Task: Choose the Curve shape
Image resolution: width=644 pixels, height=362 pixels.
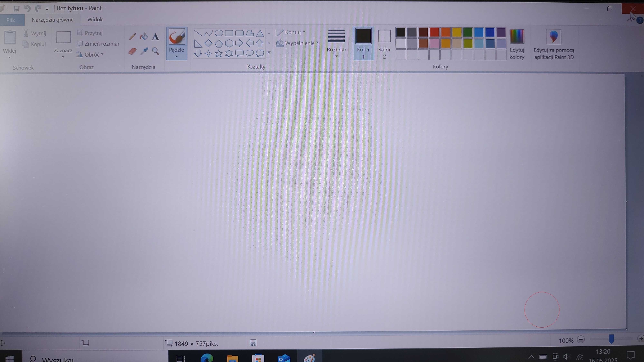Action: click(208, 33)
